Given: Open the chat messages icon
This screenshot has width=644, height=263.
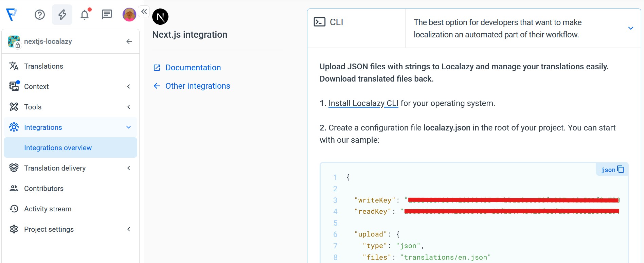Looking at the screenshot, I should [107, 15].
